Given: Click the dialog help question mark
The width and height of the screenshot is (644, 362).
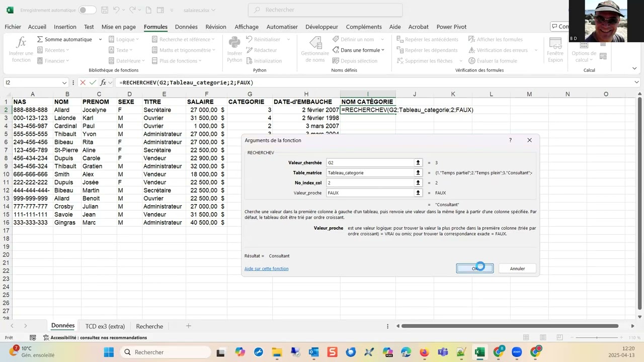Looking at the screenshot, I should click(x=510, y=140).
